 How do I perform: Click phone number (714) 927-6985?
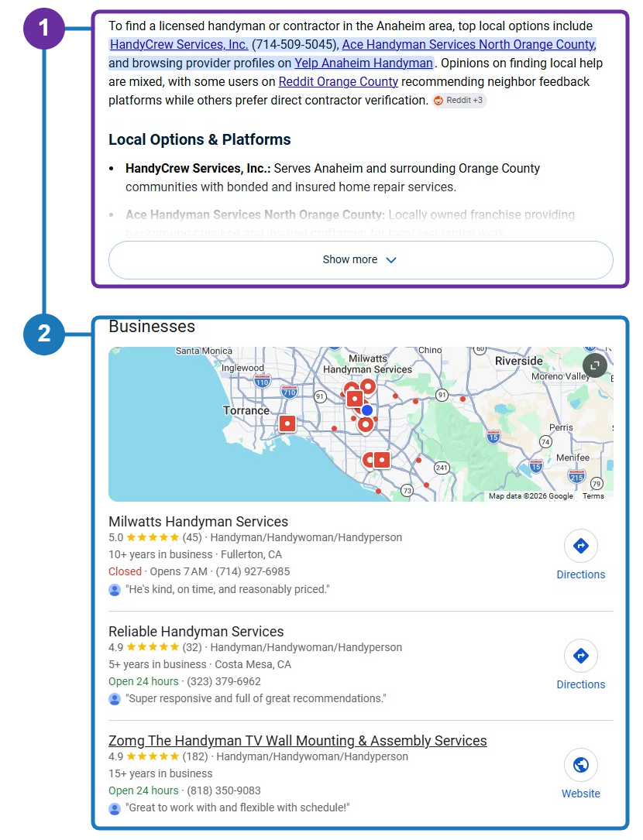pos(253,571)
